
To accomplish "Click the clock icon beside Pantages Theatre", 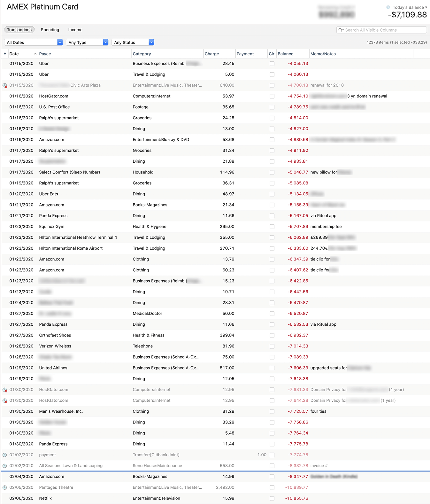I will click(5, 487).
